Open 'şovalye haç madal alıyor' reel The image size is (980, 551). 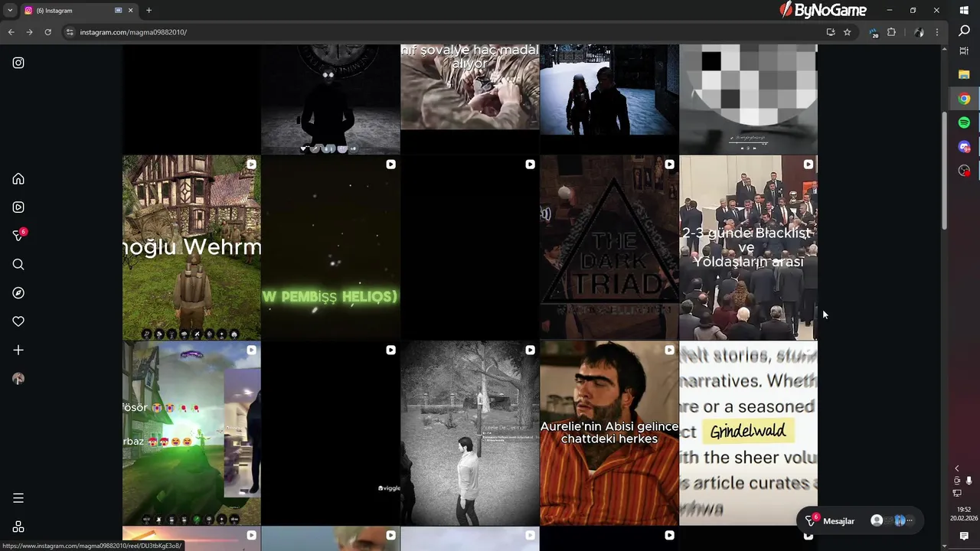coord(469,99)
